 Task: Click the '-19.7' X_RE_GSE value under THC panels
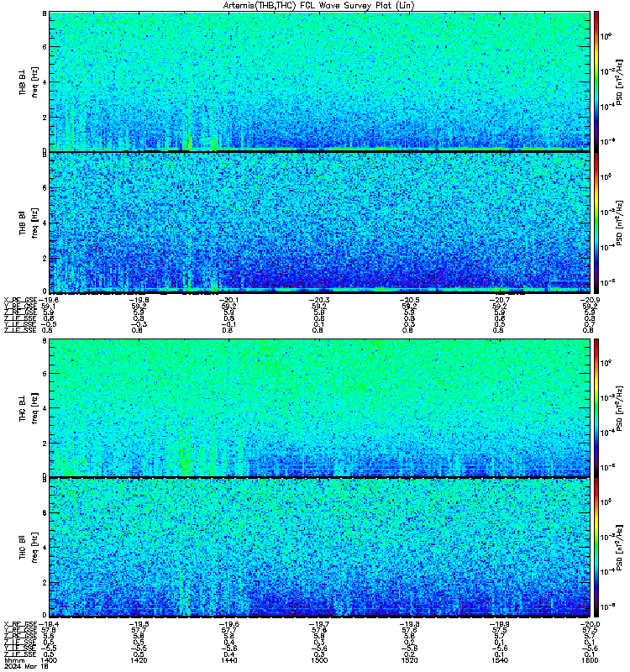pyautogui.click(x=318, y=624)
